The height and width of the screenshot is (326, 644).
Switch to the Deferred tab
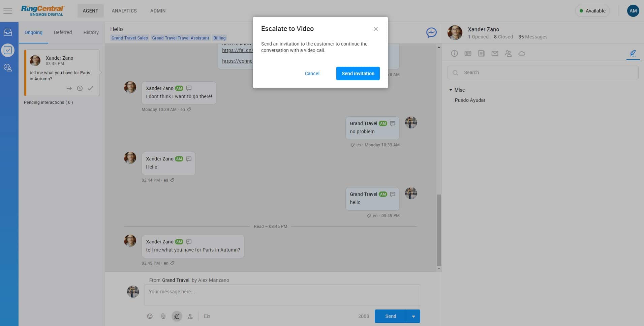63,32
